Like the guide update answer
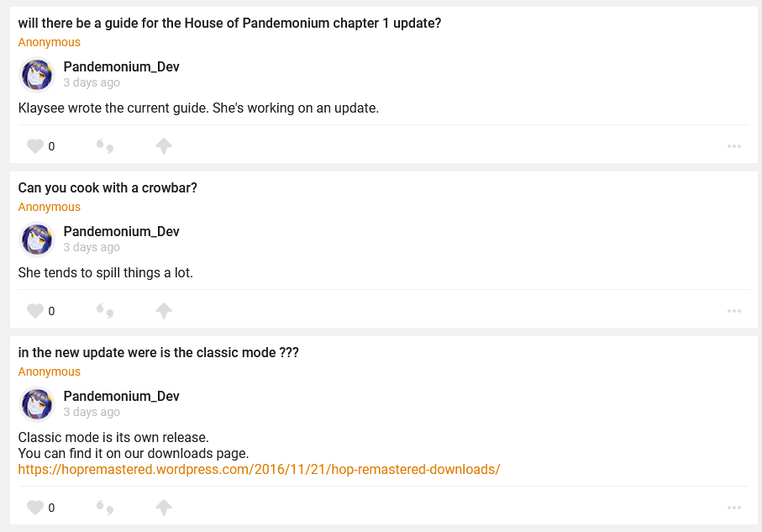The image size is (762, 532). 35,146
